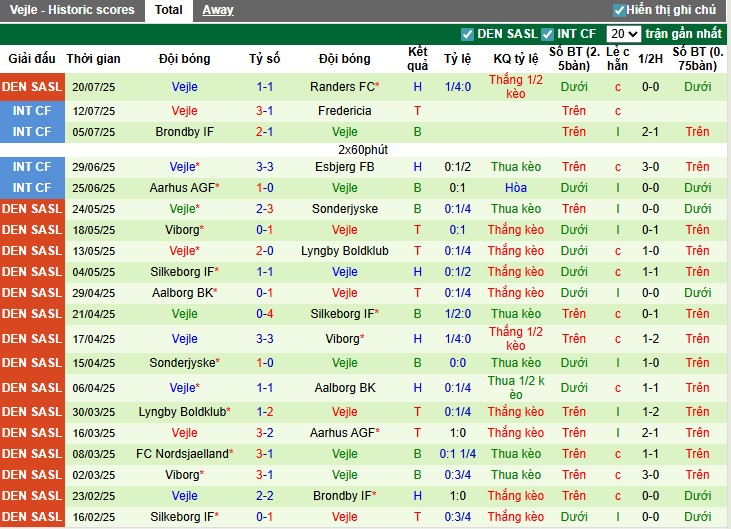Screen dimensions: 731x529
Task: Click date 24/05/25 cell
Action: tap(94, 209)
